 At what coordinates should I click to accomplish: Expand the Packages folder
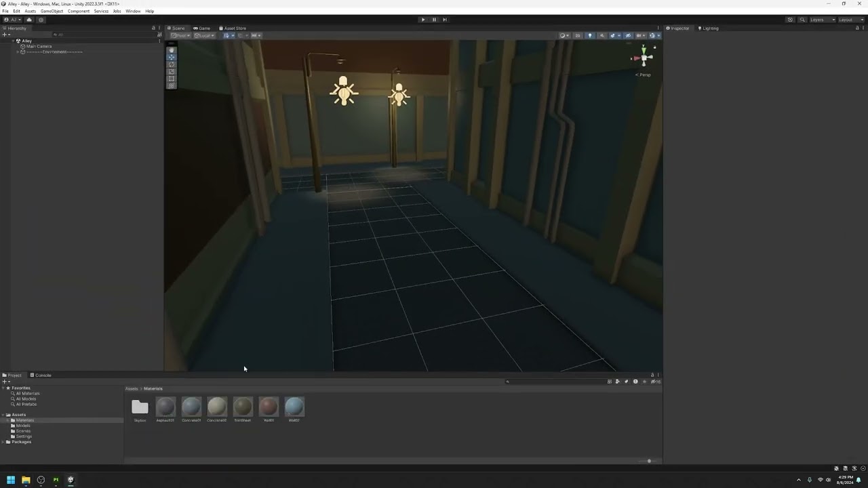point(3,442)
